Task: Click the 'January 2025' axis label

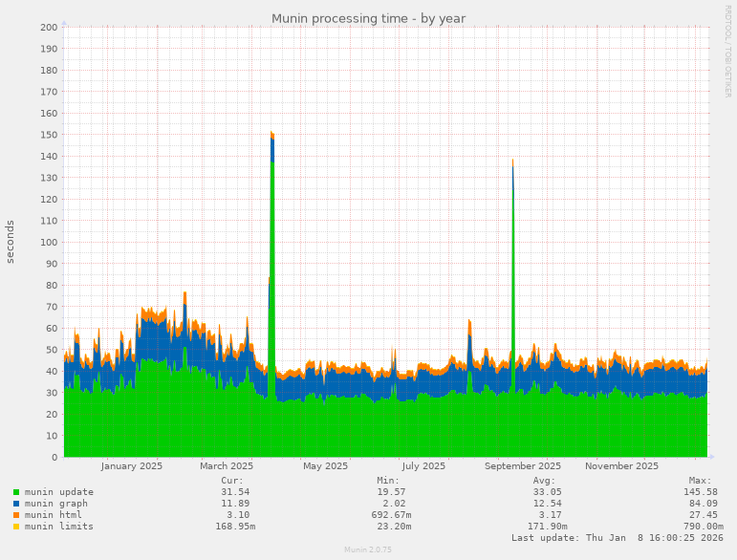Action: (132, 466)
